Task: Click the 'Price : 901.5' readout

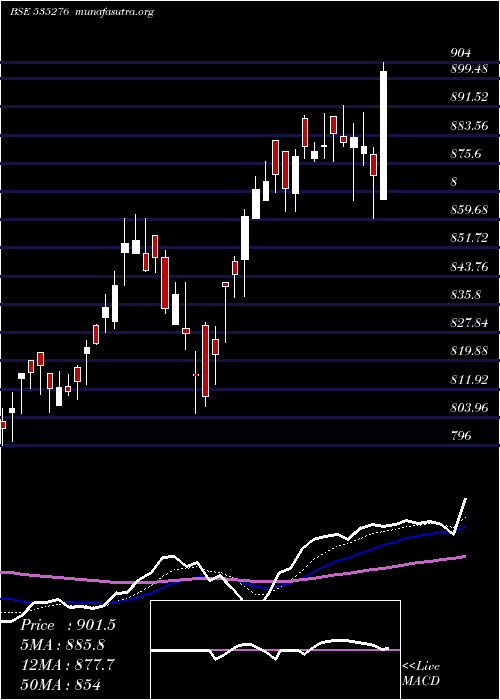Action: [x=68, y=625]
